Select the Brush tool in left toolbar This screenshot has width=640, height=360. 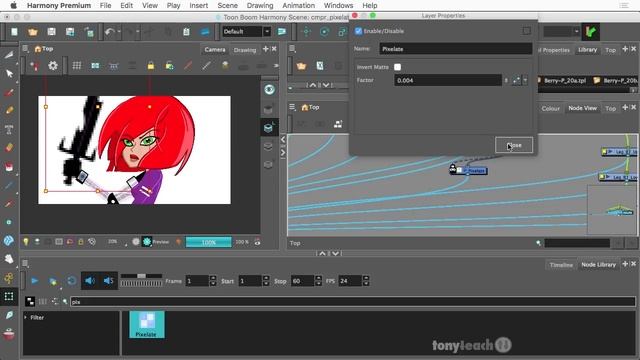(9, 93)
